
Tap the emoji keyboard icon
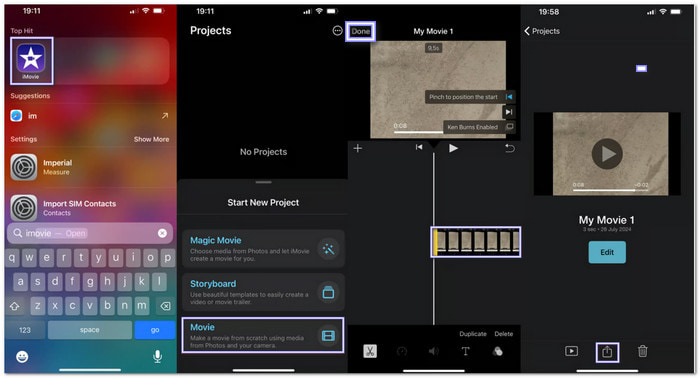22,357
